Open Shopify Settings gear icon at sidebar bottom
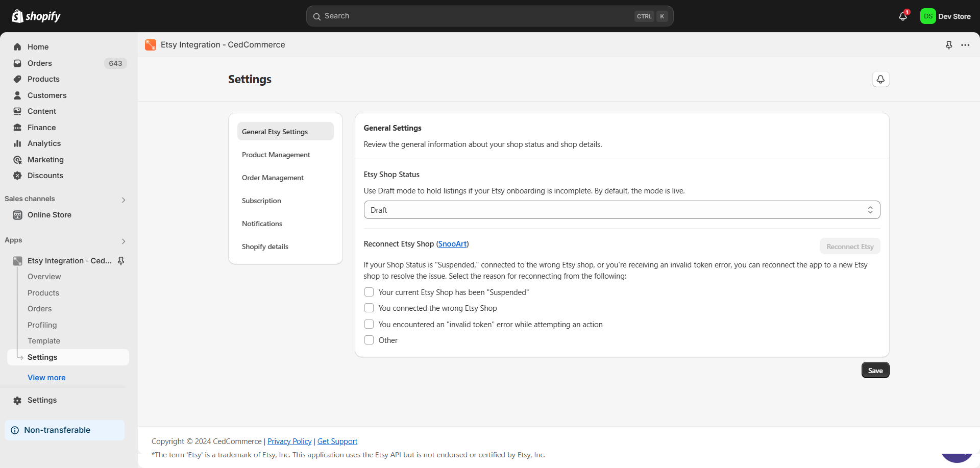The image size is (980, 468). click(x=17, y=401)
